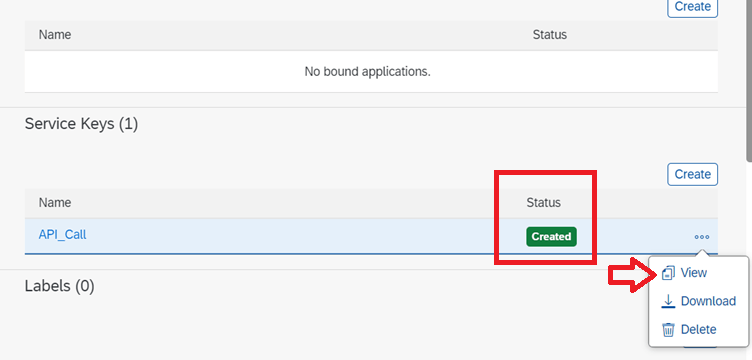
Task: Open the three-dot actions menu for API_Call
Action: [x=701, y=237]
